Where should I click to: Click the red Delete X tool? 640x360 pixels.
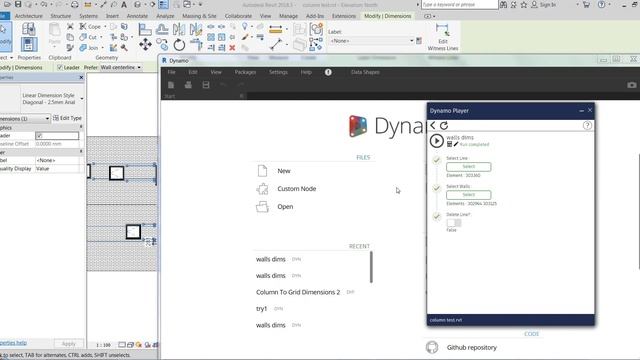click(x=232, y=48)
